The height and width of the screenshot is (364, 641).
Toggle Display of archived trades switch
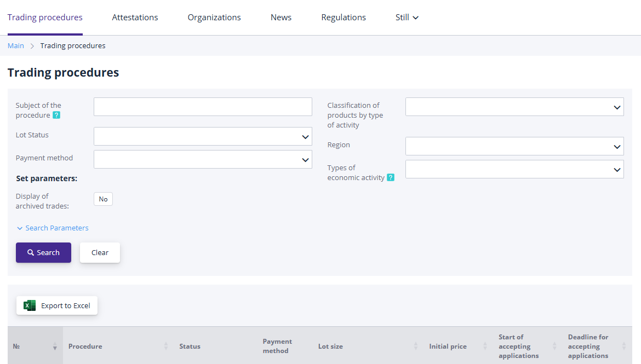(103, 199)
